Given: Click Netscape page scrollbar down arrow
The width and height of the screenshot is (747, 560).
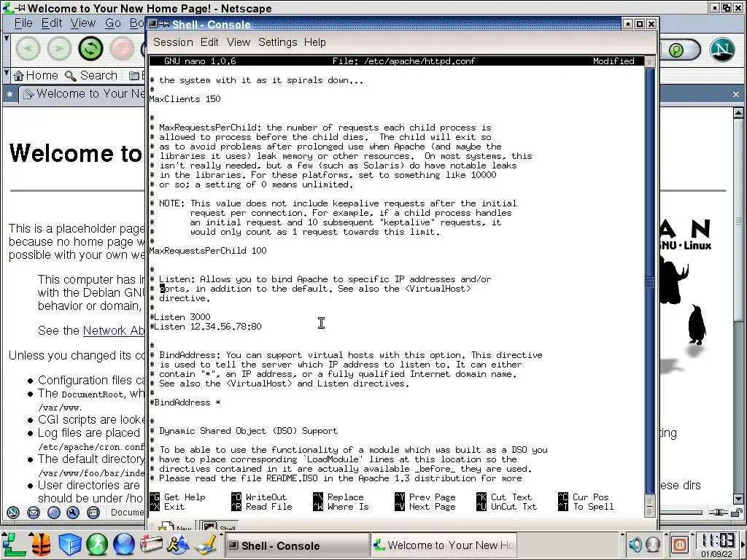Looking at the screenshot, I should click(738, 499).
